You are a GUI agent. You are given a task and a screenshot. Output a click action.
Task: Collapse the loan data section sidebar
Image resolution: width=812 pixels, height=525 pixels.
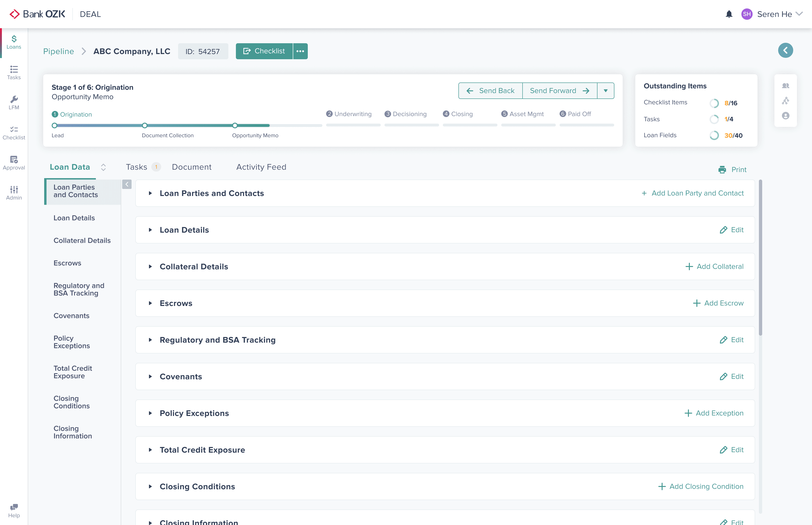click(x=127, y=184)
